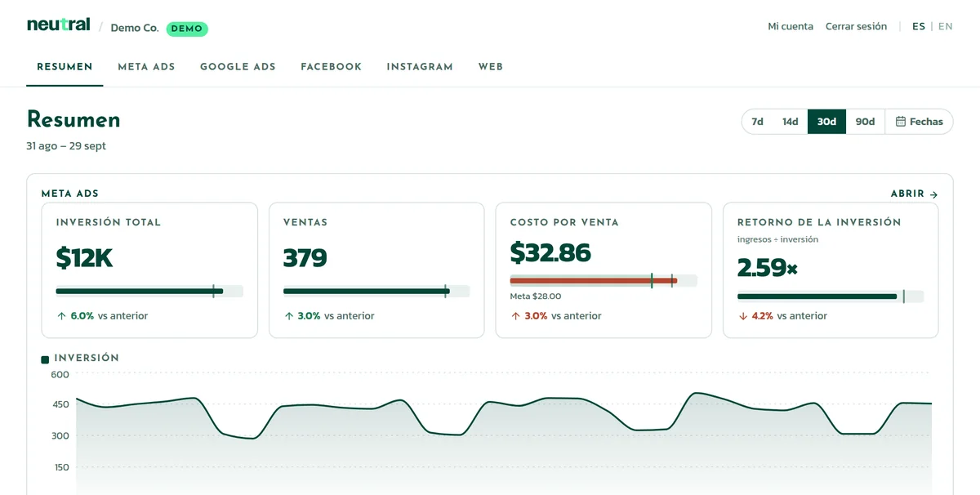980x495 pixels.
Task: Click the Resumen page heading
Action: click(73, 120)
